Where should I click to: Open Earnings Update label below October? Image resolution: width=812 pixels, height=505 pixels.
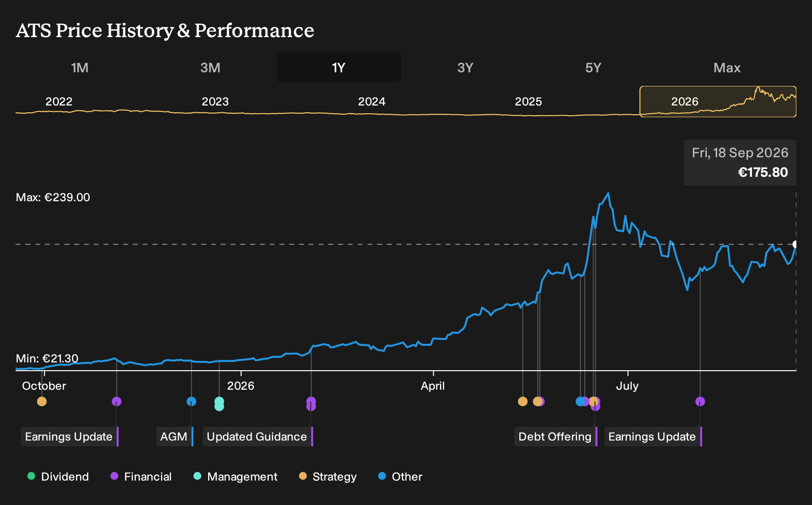click(69, 437)
